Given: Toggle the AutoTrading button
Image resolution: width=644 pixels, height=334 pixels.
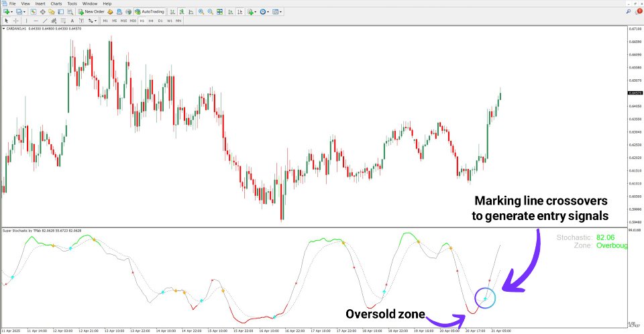Looking at the screenshot, I should pos(150,12).
